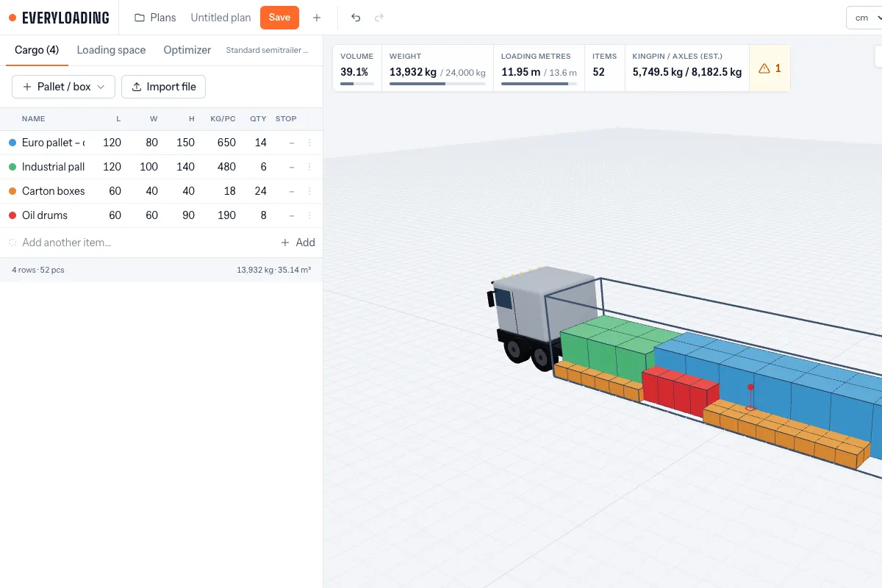Edit Euro pallet height 150
This screenshot has height=588, width=882.
(185, 143)
